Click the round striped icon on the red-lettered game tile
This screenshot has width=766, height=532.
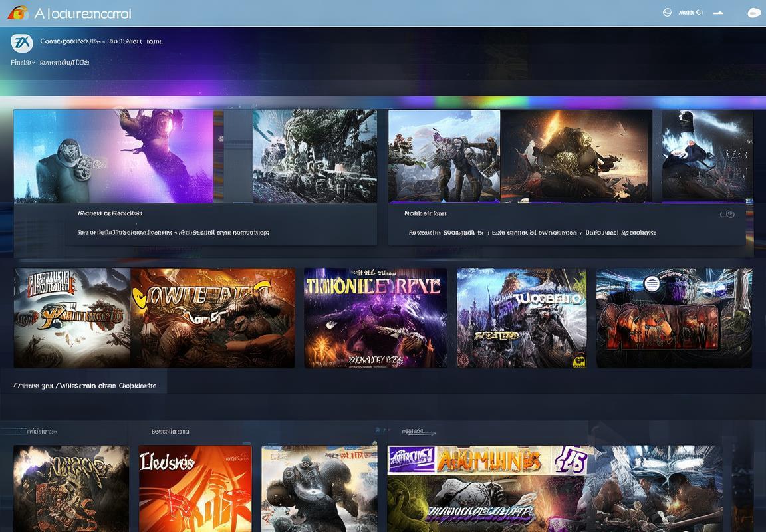(x=652, y=283)
